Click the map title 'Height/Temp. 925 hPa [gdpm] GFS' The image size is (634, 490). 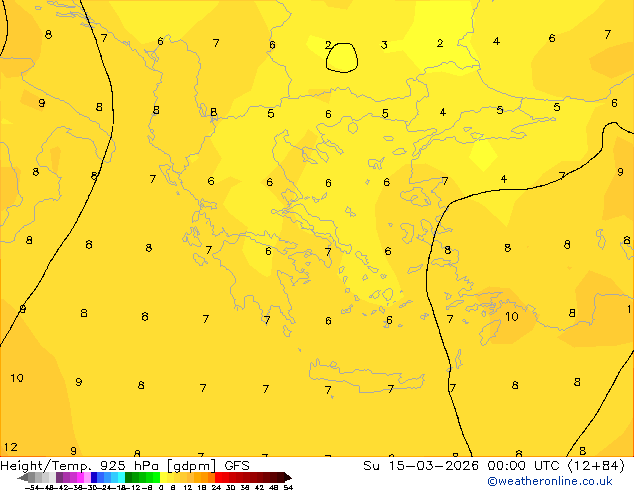tap(125, 465)
